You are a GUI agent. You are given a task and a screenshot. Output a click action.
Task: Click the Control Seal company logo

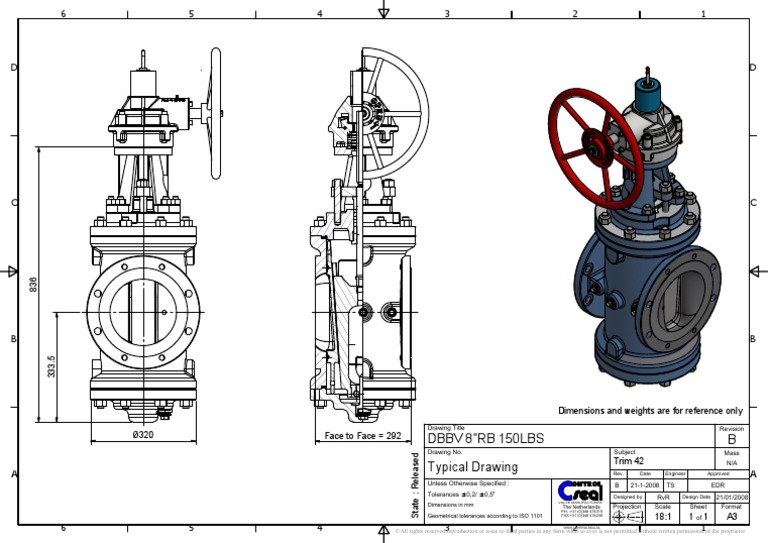point(580,490)
